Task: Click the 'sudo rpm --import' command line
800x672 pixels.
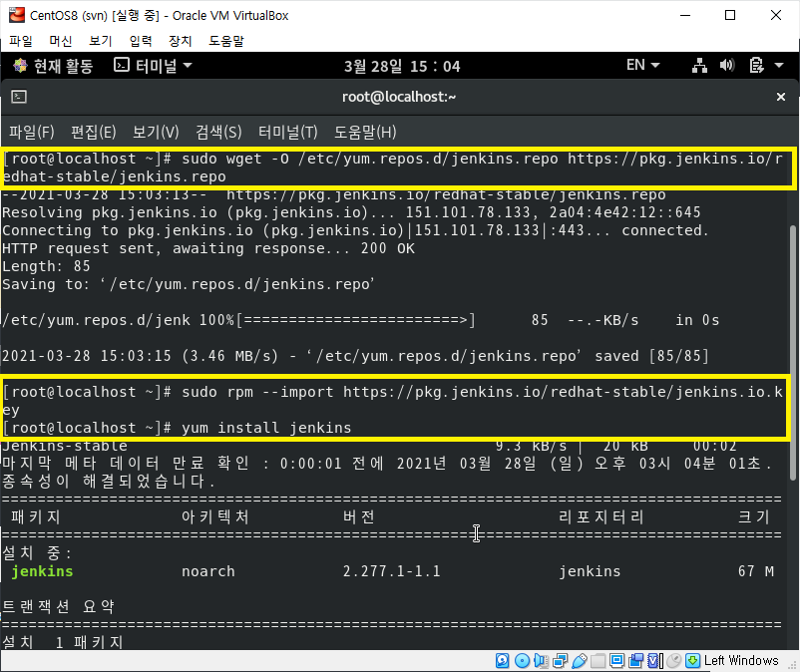Action: click(x=392, y=401)
